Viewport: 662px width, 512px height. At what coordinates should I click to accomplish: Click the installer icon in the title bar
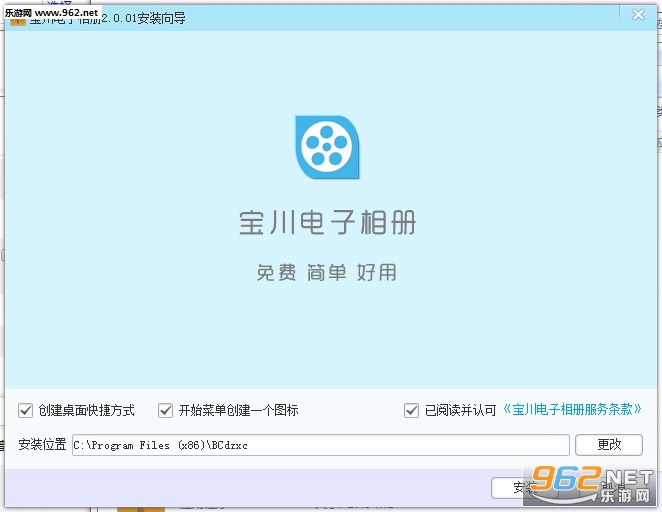click(x=18, y=22)
